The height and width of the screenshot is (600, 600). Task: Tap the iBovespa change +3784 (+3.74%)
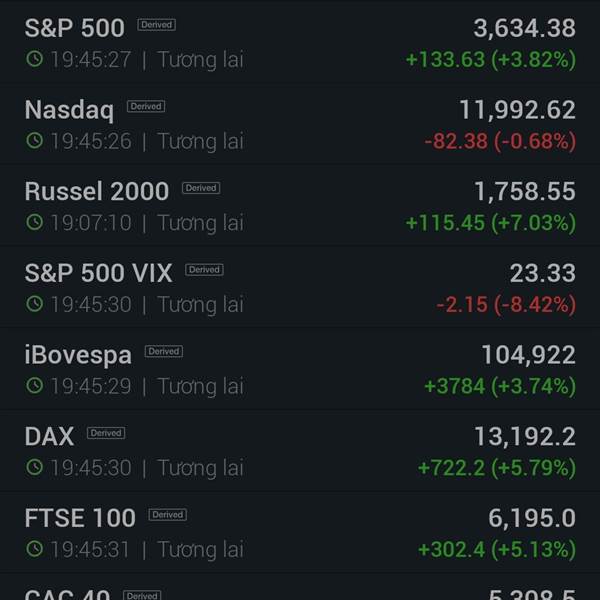click(x=500, y=386)
